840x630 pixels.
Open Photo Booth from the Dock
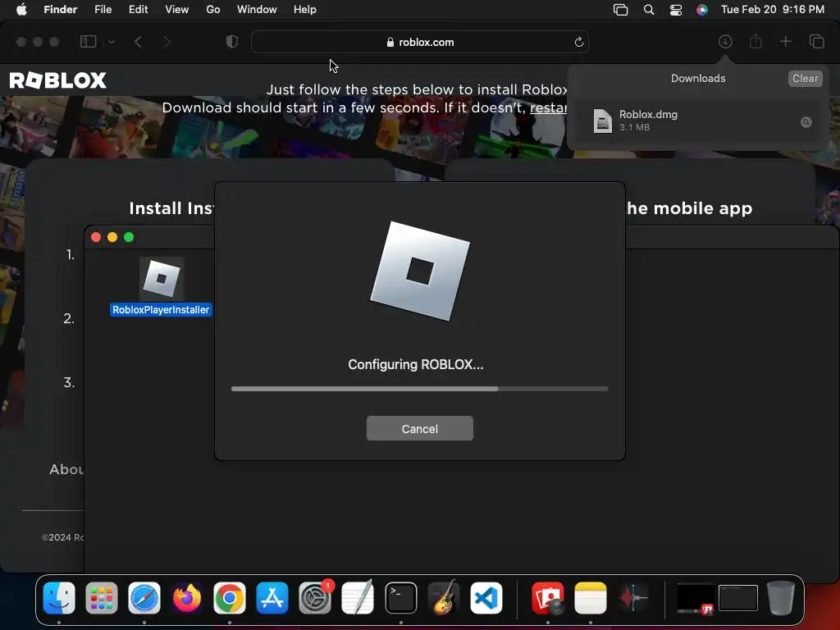[x=547, y=598]
